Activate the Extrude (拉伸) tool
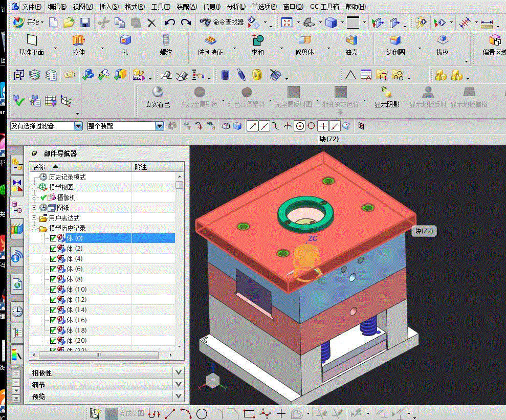This screenshot has width=506, height=420. (x=78, y=45)
